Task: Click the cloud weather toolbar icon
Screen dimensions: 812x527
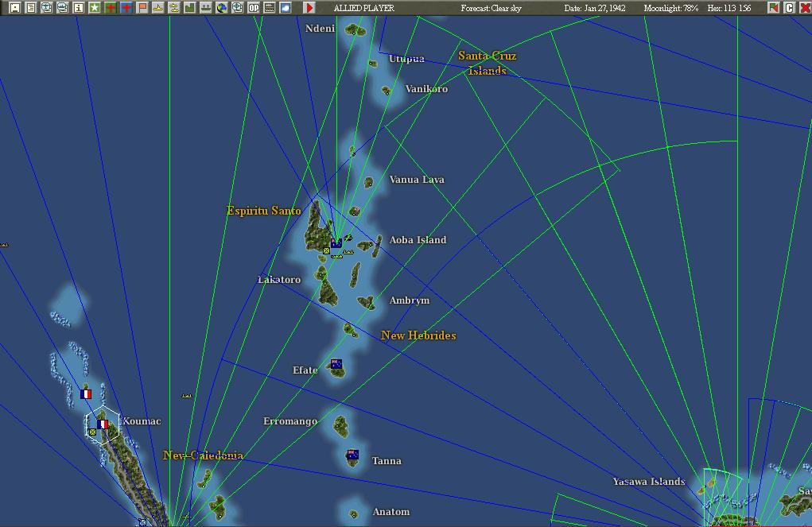Action: [x=286, y=8]
